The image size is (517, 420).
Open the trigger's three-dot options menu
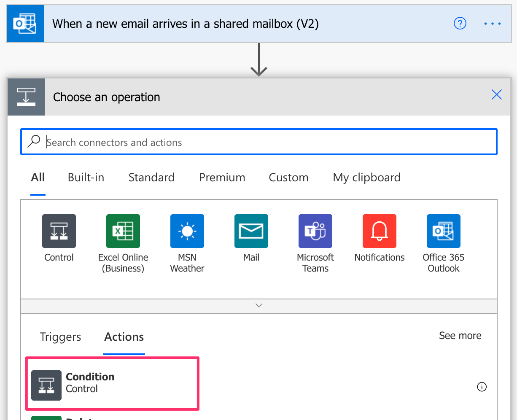pos(492,24)
